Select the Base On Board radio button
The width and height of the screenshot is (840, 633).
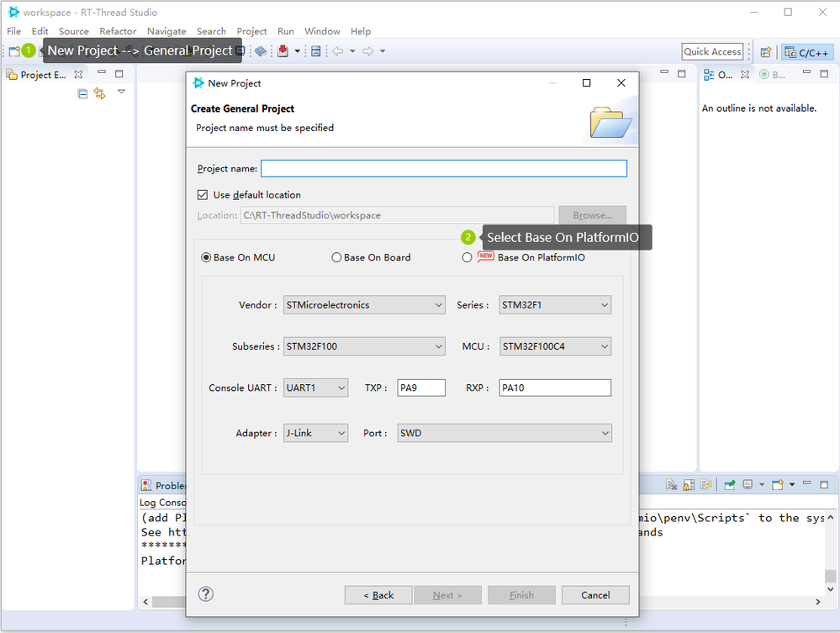(x=336, y=257)
